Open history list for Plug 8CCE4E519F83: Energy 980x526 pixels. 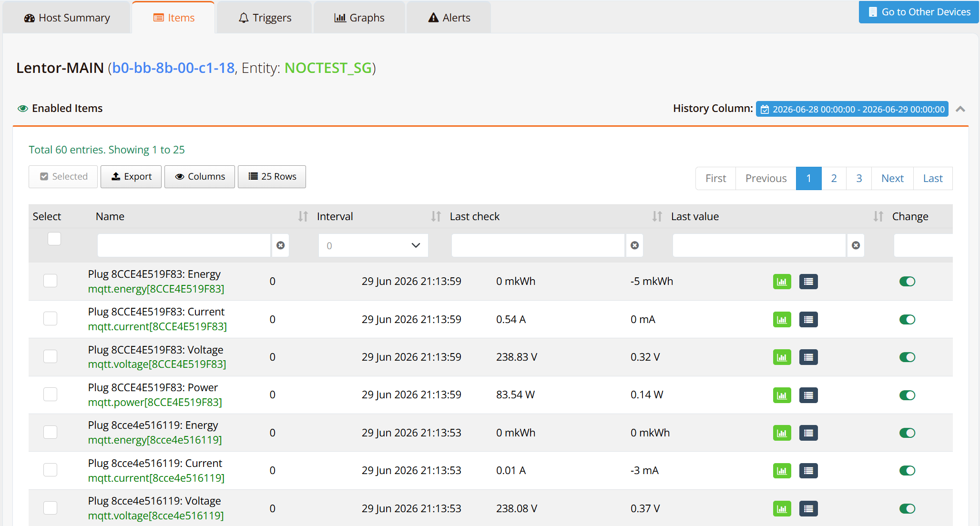tap(808, 282)
